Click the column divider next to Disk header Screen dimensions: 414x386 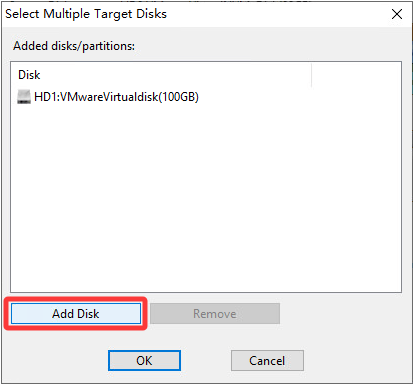point(312,75)
